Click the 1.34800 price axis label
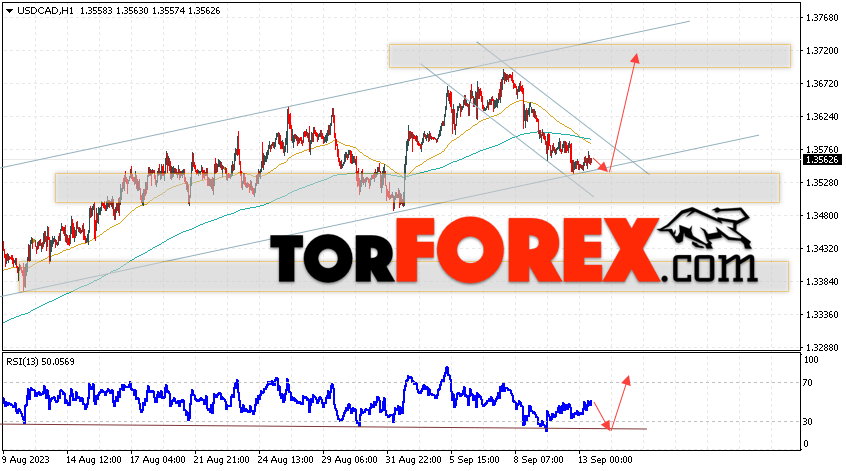 point(822,216)
